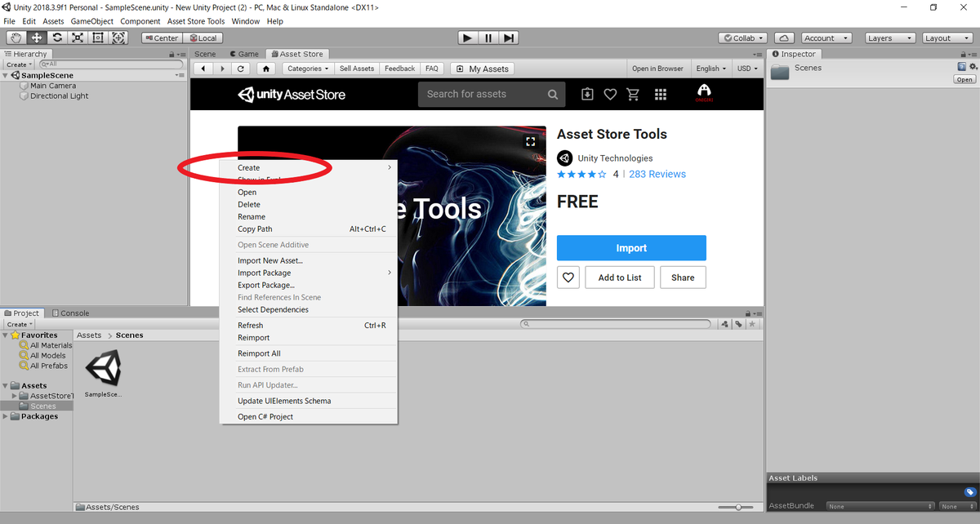Screen dimensions: 980x524
Task: Select the Rect transform tool
Action: [x=98, y=38]
